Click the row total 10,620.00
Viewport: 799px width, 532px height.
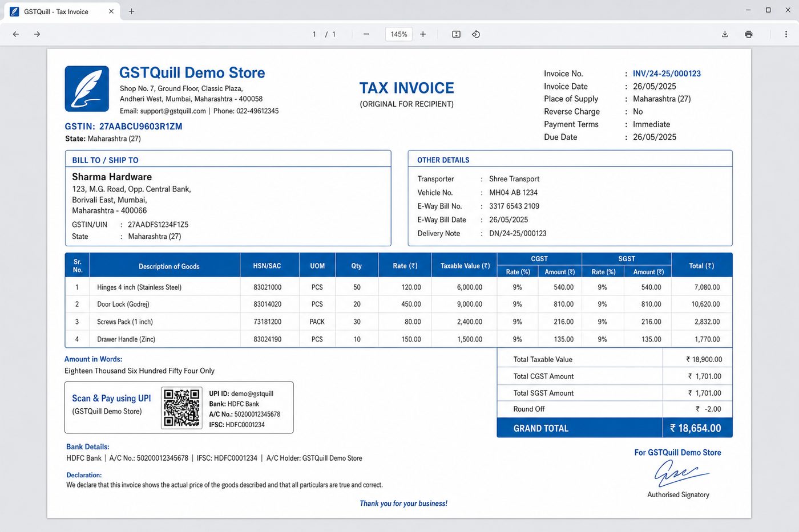pyautogui.click(x=705, y=304)
